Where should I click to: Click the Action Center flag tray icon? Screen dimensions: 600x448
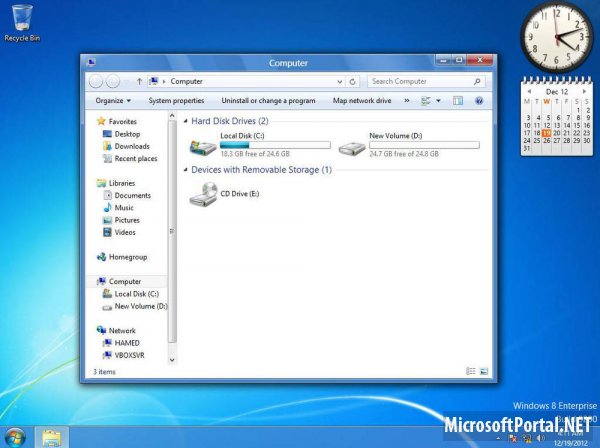pyautogui.click(x=513, y=438)
